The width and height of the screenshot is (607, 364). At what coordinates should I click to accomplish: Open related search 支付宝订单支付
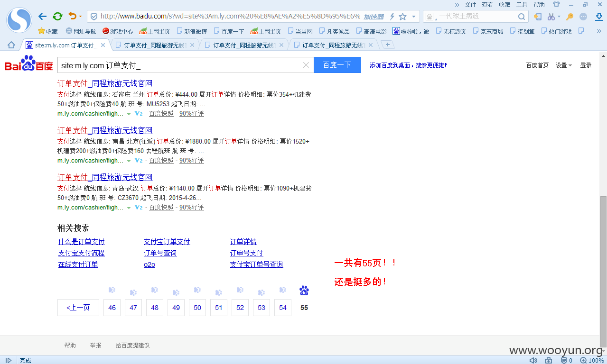coord(167,242)
